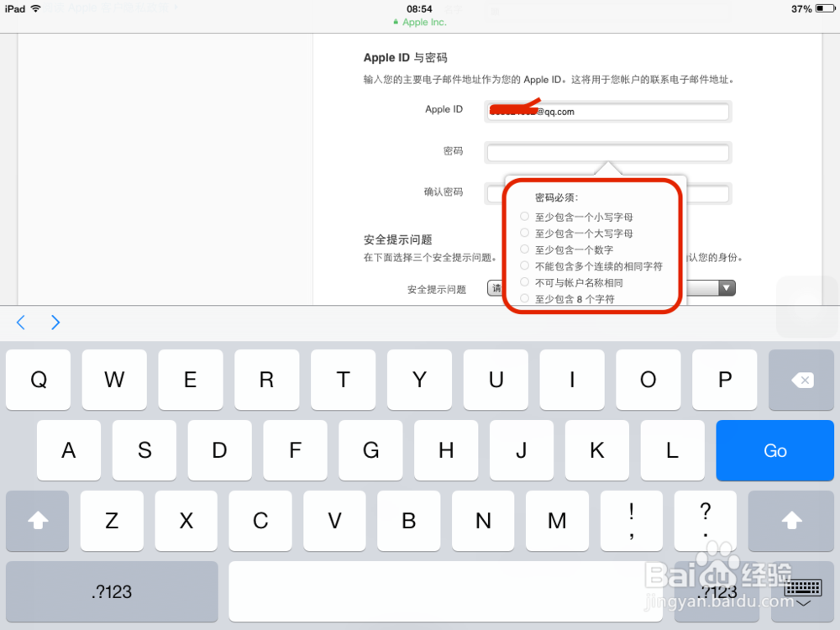Tap the U key
Viewport: 840px width, 630px height.
click(x=496, y=380)
